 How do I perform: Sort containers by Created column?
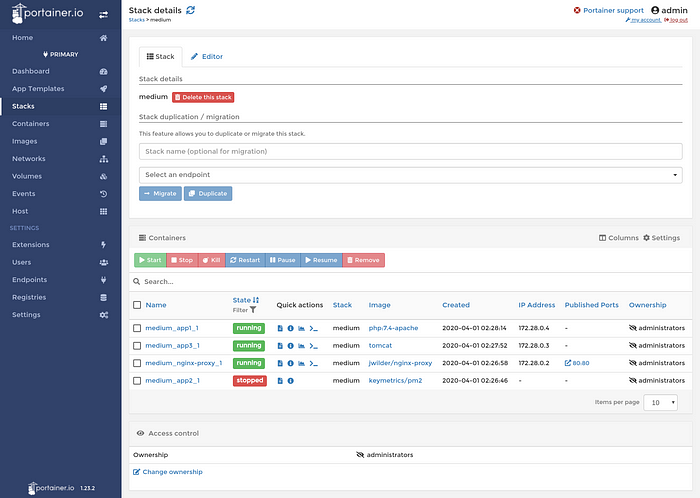456,305
